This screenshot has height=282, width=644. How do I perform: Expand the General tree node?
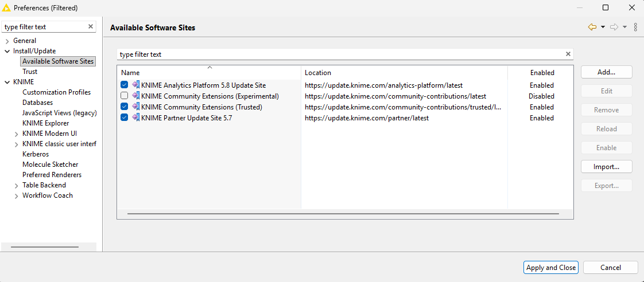point(7,41)
